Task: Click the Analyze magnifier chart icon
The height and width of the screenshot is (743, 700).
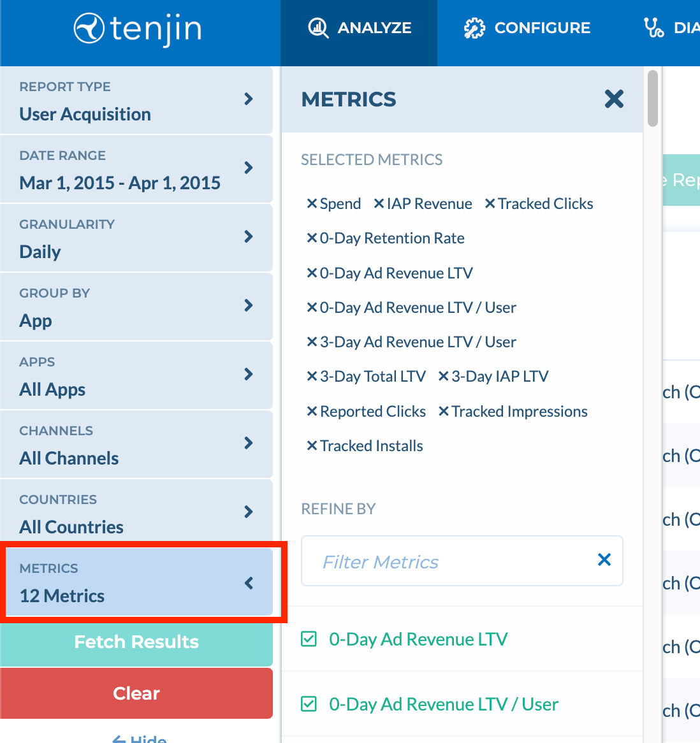Action: [x=319, y=28]
